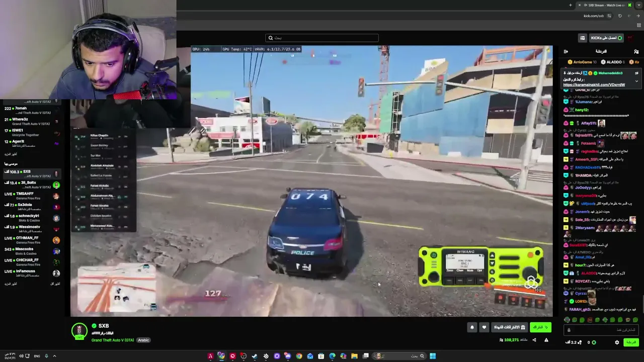
Task: Click the green chat send button
Action: [631, 342]
